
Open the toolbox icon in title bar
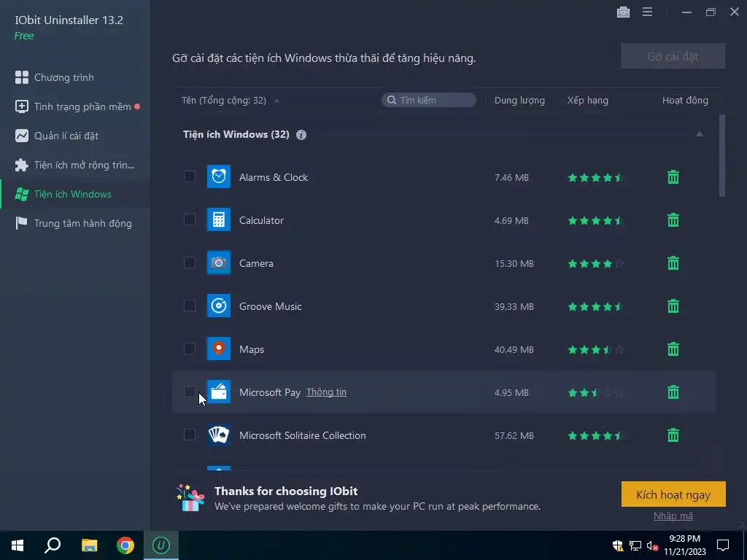[623, 12]
